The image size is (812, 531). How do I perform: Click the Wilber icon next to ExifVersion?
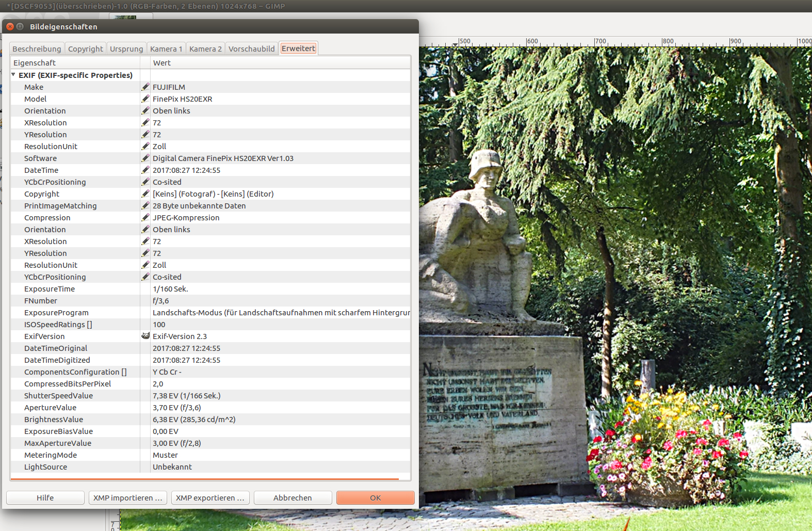click(x=145, y=336)
